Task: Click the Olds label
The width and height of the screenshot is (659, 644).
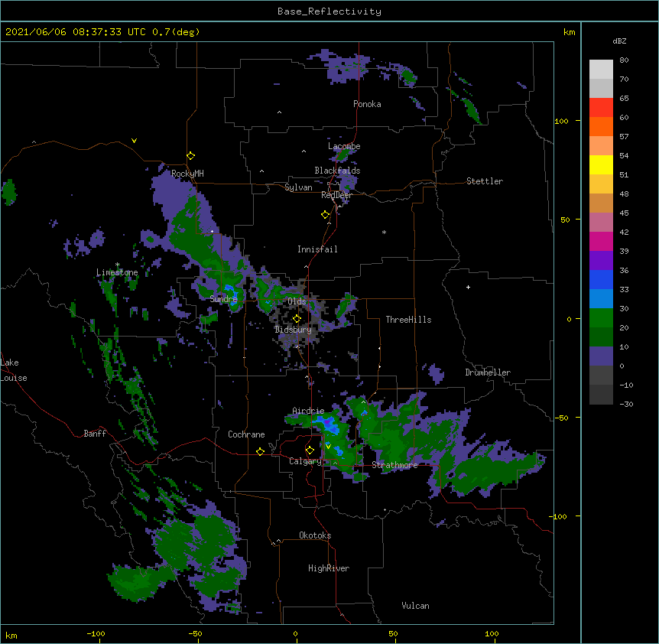Action: pyautogui.click(x=297, y=301)
